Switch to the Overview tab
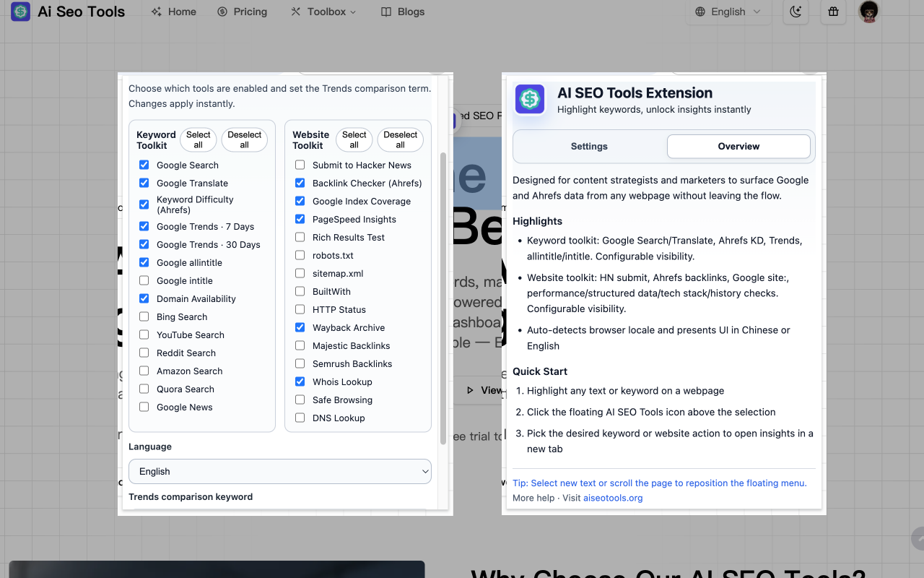This screenshot has height=578, width=924. (x=738, y=146)
